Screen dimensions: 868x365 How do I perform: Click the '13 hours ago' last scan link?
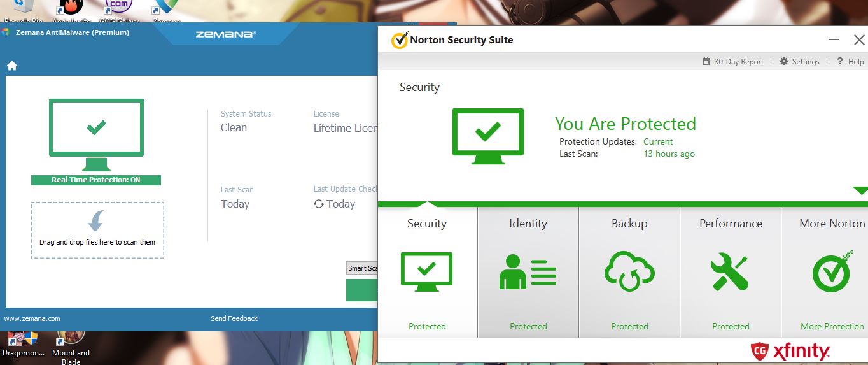click(x=669, y=154)
